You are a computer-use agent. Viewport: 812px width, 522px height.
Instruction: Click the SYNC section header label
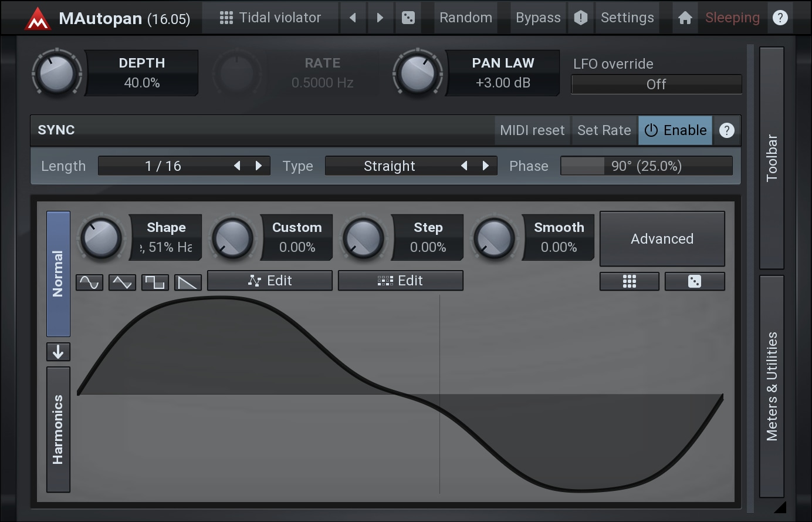pos(56,130)
